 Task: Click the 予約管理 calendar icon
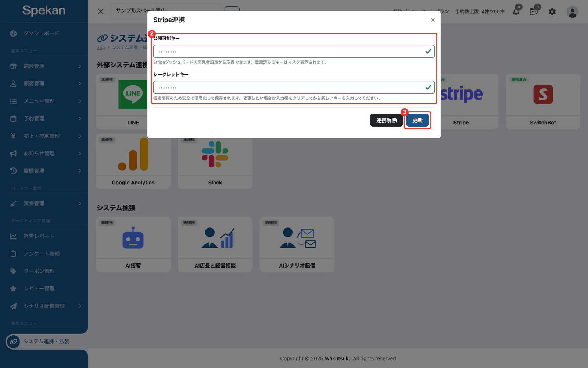13,118
